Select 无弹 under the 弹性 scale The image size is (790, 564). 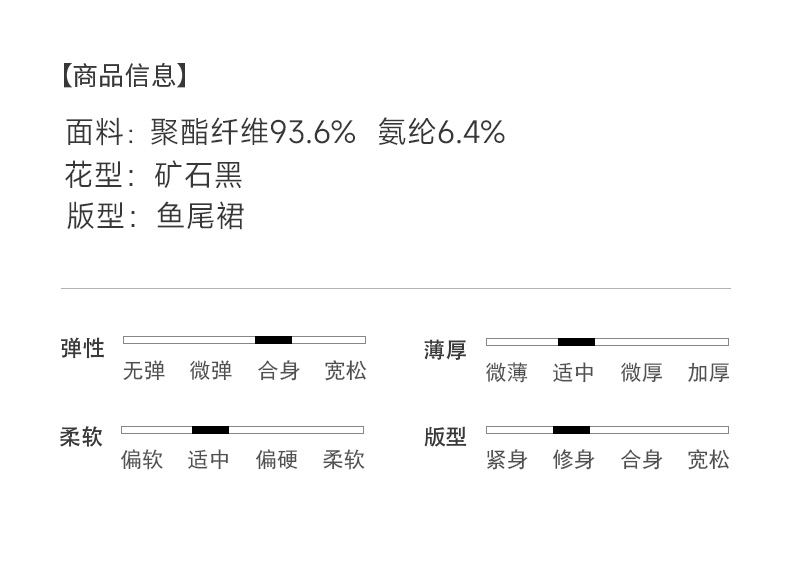143,371
